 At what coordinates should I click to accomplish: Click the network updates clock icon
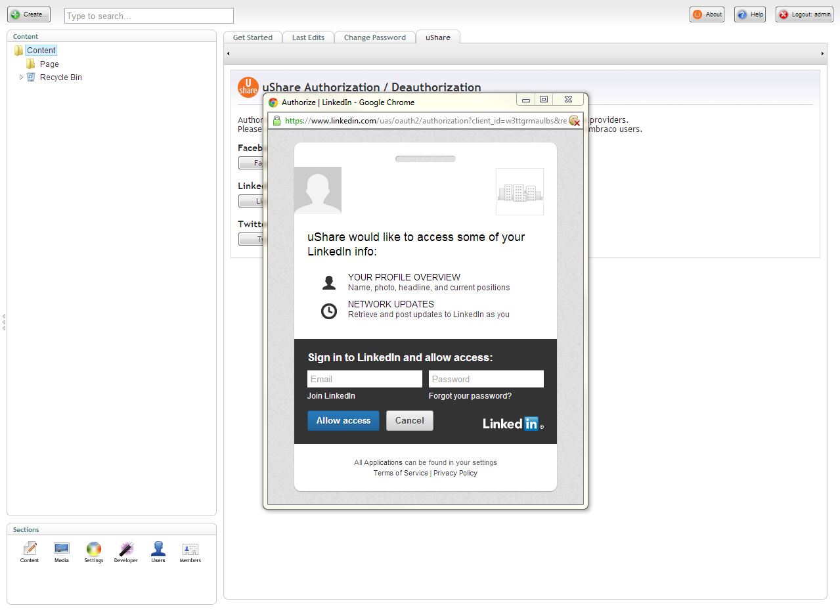329,311
